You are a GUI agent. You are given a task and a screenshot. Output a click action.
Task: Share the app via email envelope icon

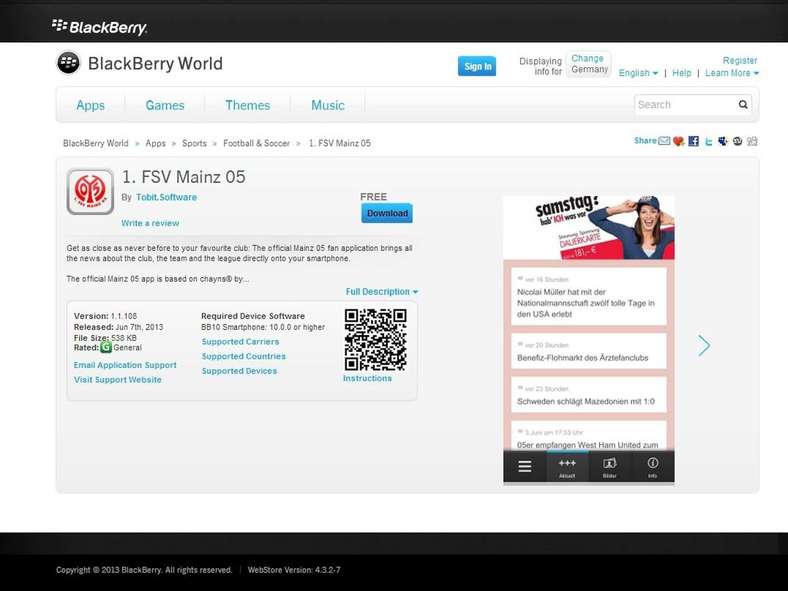(664, 141)
